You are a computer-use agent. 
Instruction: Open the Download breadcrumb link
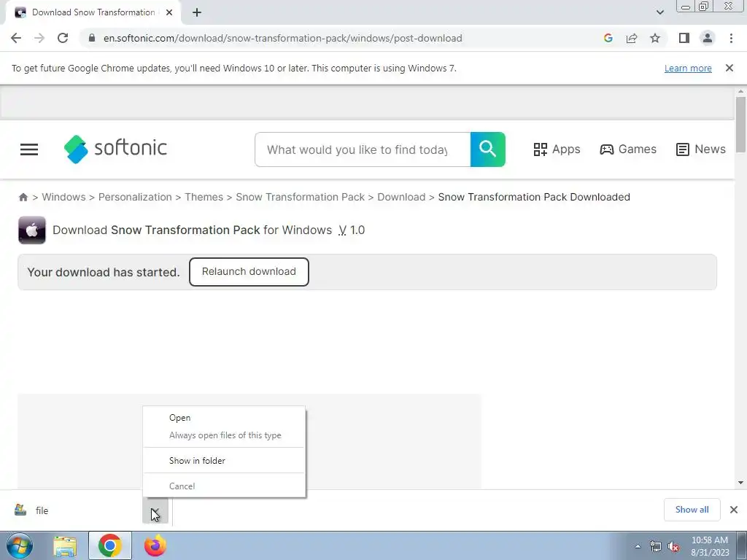point(401,197)
